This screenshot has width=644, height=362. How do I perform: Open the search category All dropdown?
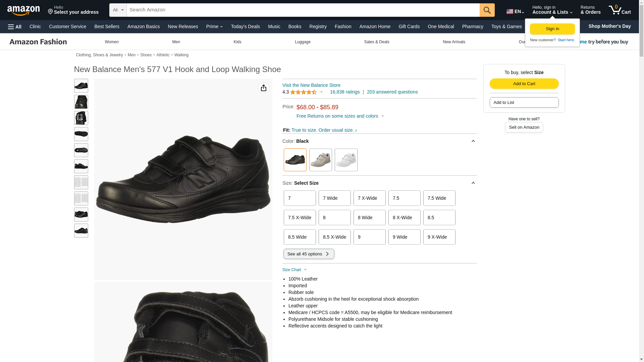(118, 10)
